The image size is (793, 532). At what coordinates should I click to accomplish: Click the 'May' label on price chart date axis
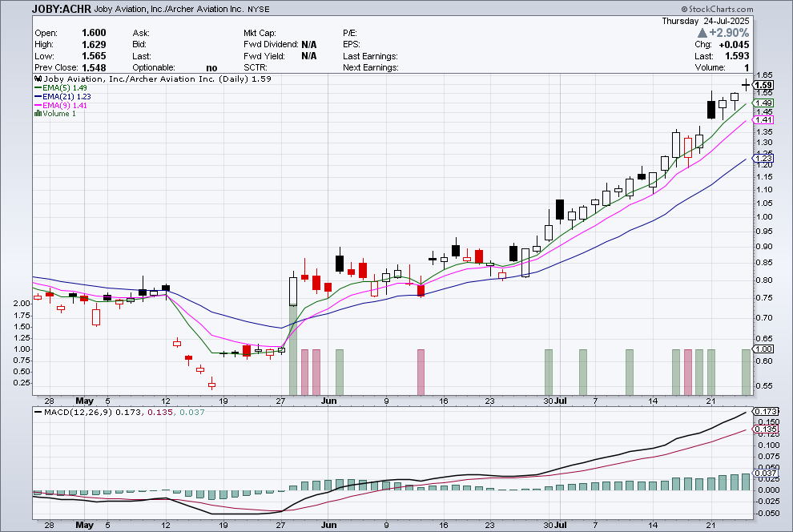click(84, 401)
